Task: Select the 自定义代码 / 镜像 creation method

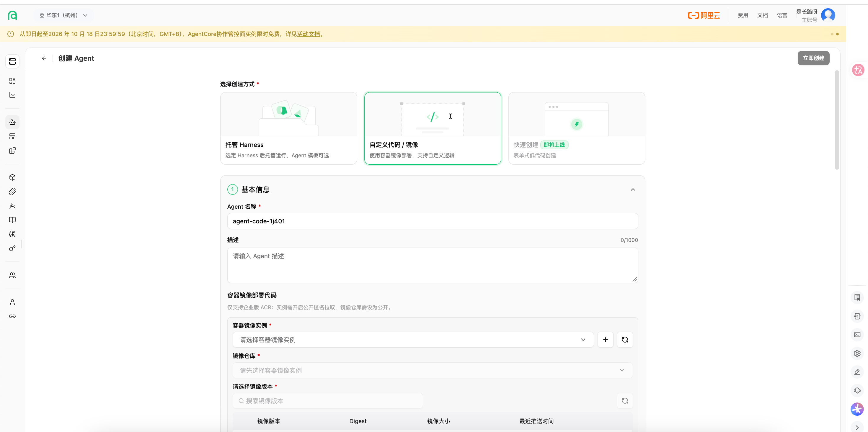Action: click(433, 128)
